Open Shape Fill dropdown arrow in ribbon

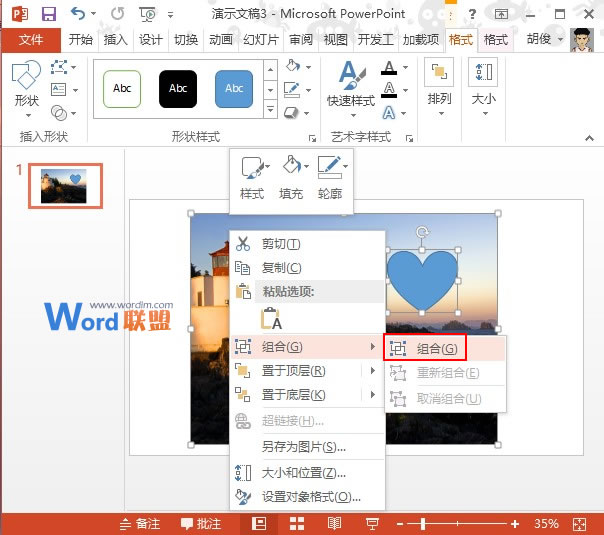309,67
